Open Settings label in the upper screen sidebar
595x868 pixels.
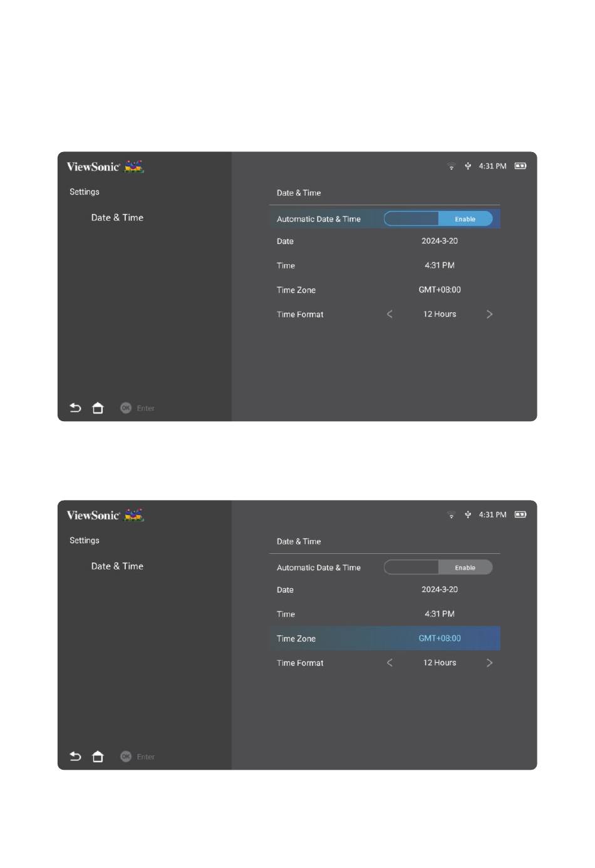[85, 192]
